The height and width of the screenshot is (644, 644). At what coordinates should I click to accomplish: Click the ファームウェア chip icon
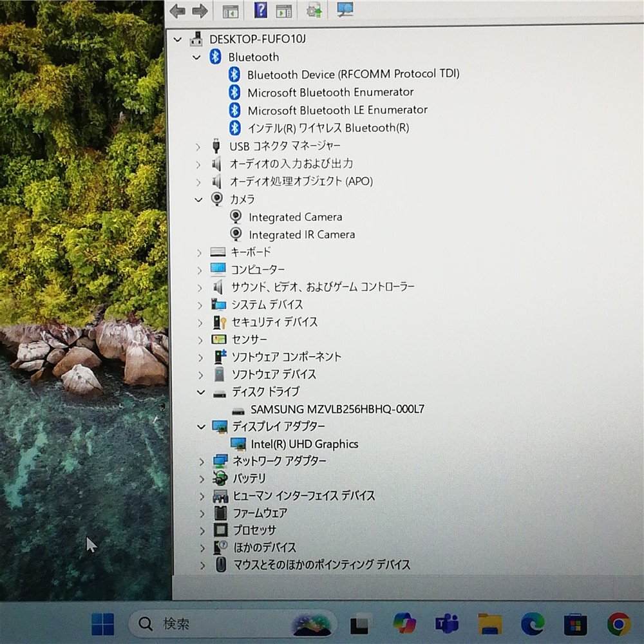(220, 513)
